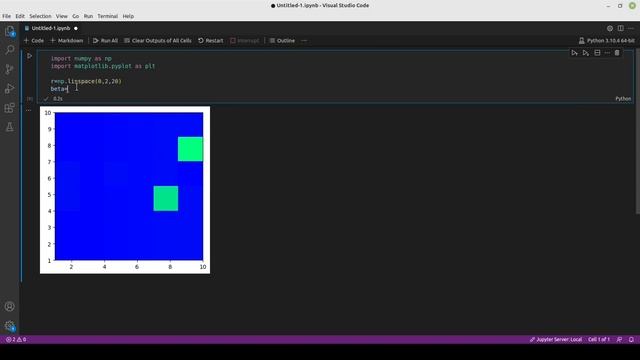
Task: Open the Run menu
Action: click(88, 16)
